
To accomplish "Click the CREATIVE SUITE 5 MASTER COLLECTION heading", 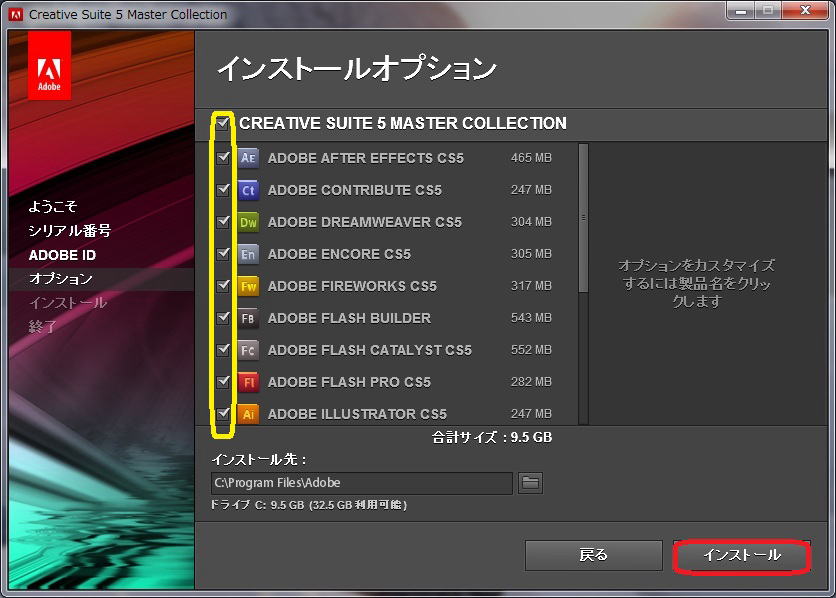I will coord(403,124).
